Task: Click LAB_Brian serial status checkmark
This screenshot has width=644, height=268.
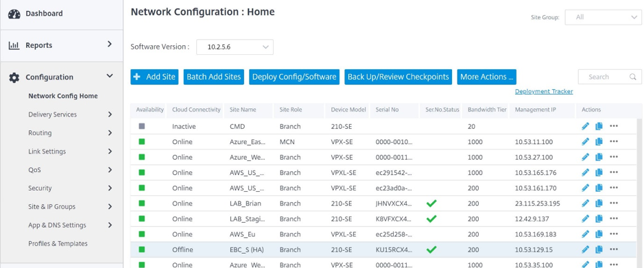Action: (x=431, y=203)
